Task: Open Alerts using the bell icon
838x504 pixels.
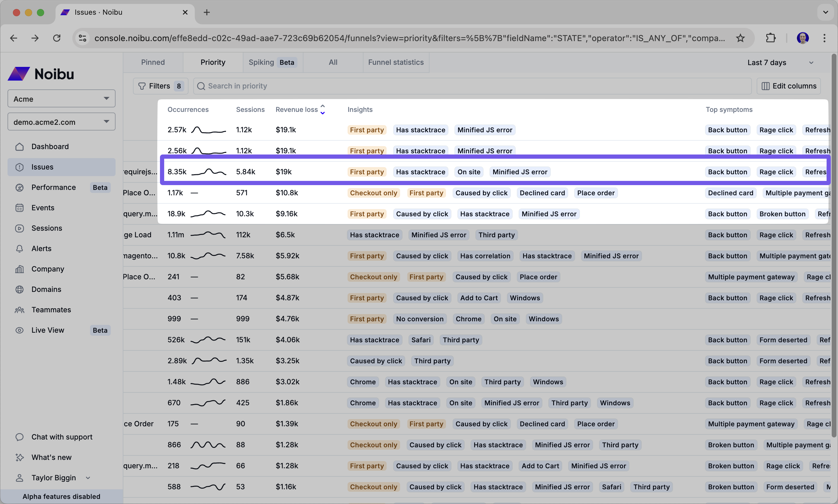Action: (x=20, y=249)
